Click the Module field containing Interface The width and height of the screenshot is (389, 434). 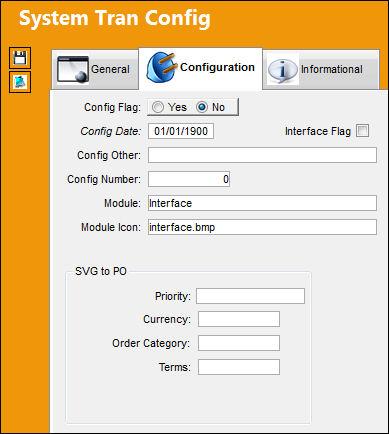click(262, 203)
